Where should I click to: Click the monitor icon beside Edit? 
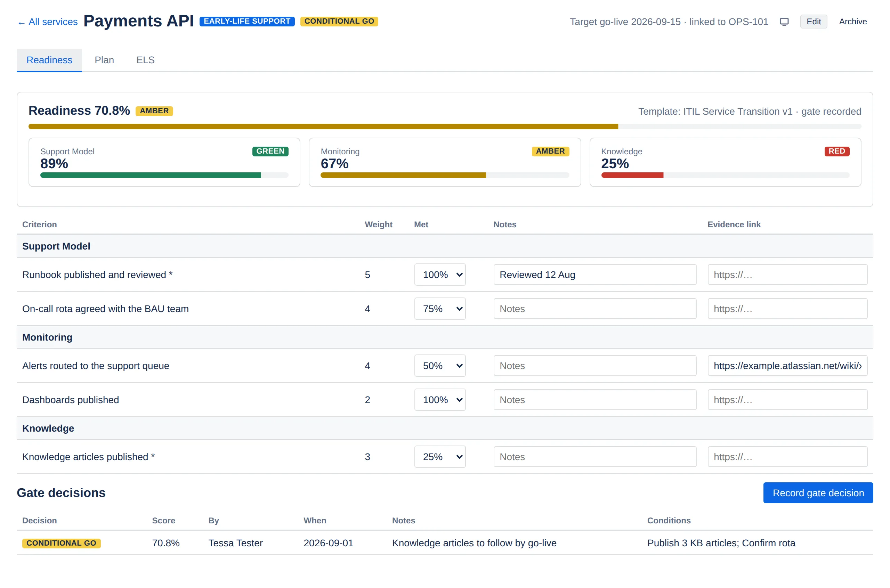(x=784, y=22)
